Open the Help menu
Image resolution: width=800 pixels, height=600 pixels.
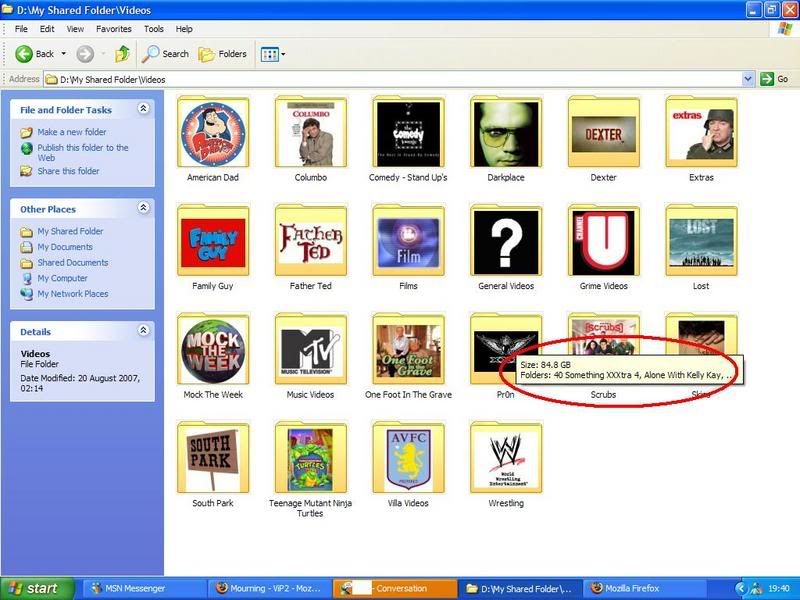tap(184, 29)
